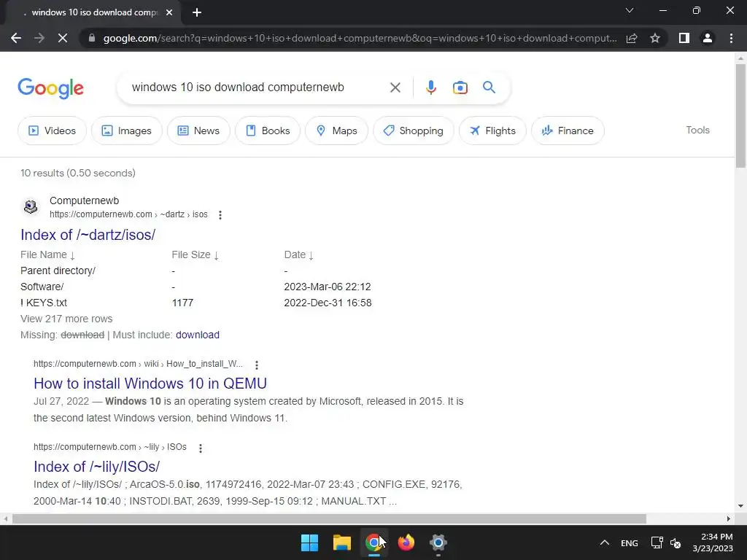The image size is (747, 560).
Task: Open the network status tray icon
Action: [x=657, y=542]
